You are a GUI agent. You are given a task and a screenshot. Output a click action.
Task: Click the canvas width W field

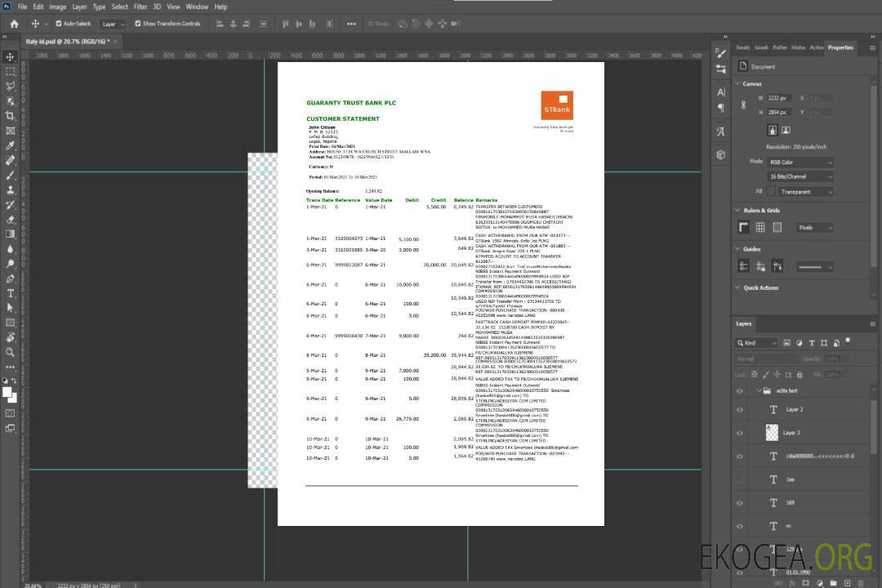tap(779, 98)
